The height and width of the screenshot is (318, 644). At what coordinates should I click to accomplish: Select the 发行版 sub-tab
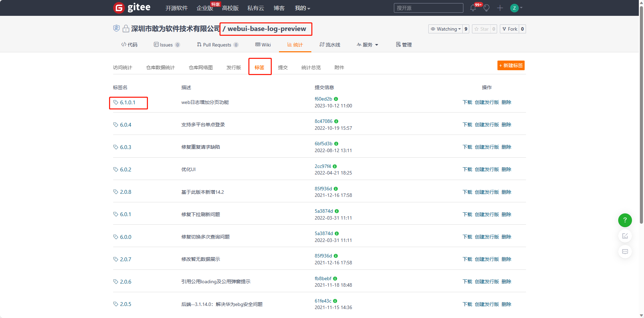pyautogui.click(x=234, y=67)
